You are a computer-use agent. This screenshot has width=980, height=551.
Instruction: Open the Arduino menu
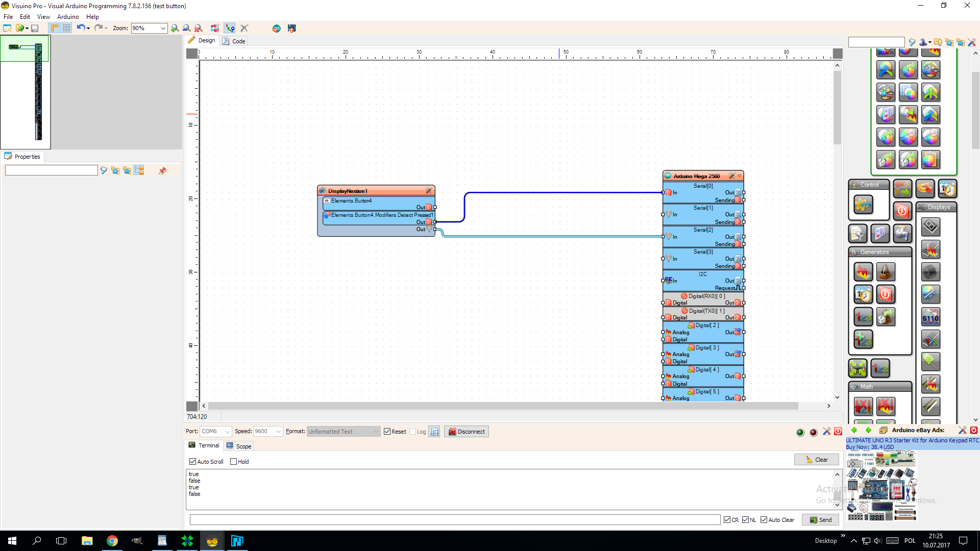click(68, 17)
